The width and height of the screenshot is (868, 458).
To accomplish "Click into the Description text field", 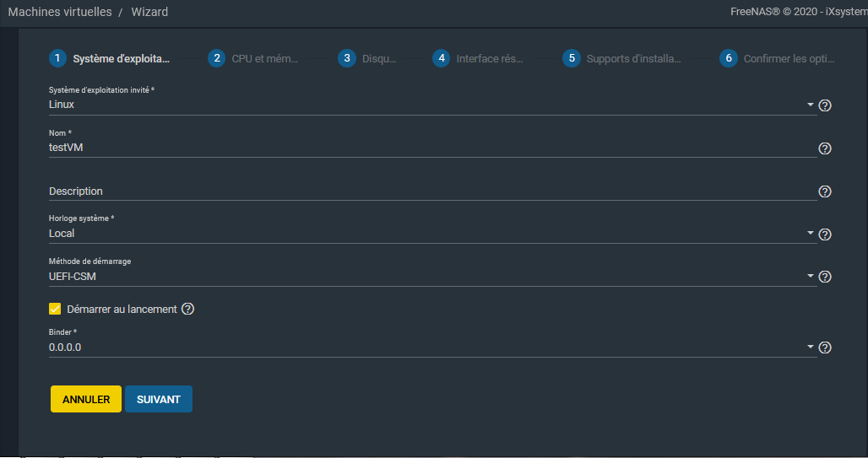I will [431, 191].
